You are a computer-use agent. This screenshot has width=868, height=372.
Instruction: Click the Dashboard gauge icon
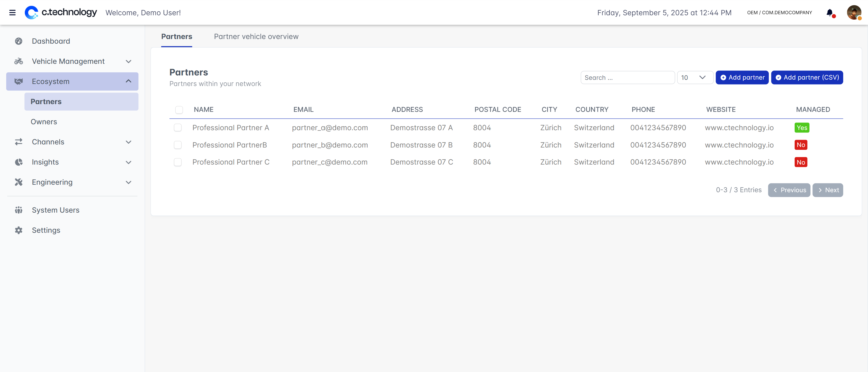coord(19,41)
